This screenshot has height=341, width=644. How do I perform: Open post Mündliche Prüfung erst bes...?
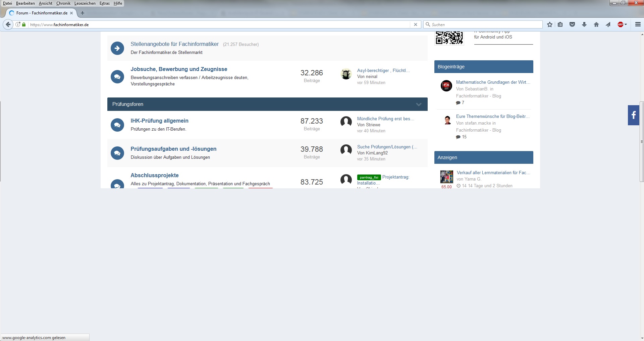[x=386, y=119]
